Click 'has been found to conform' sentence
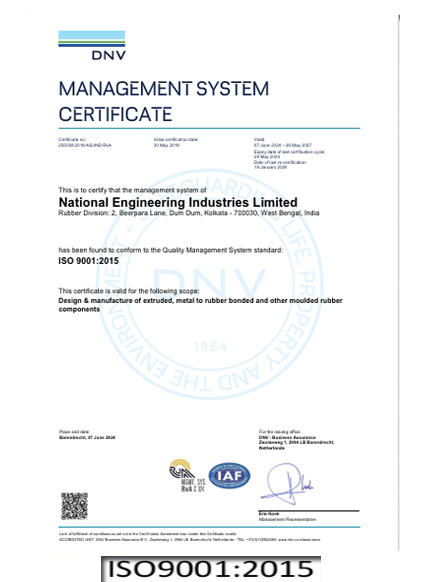Screen dimensions: 427x582 pyautogui.click(x=170, y=250)
